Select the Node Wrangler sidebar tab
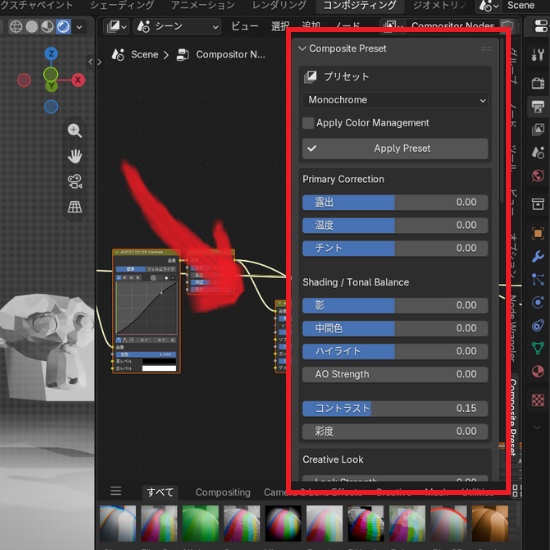 point(514,328)
